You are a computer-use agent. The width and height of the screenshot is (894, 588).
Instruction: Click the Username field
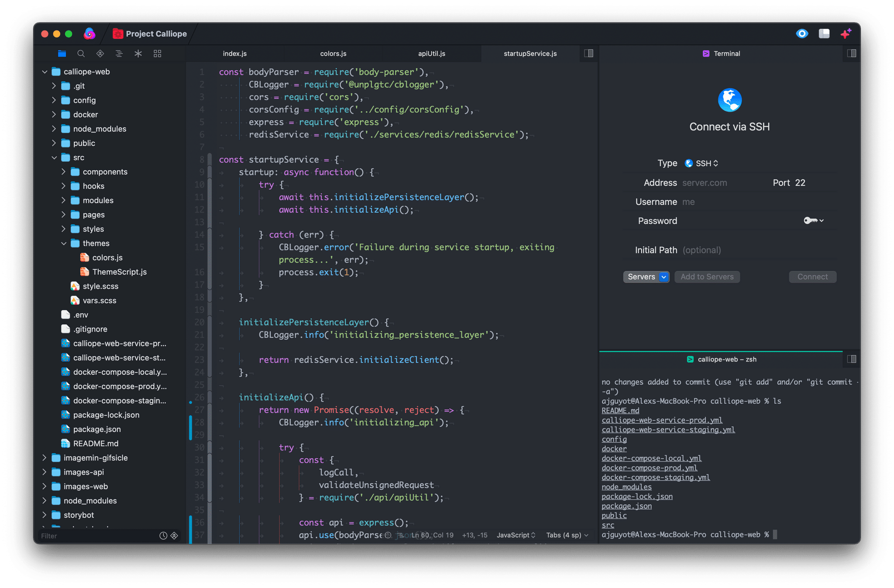coord(759,202)
